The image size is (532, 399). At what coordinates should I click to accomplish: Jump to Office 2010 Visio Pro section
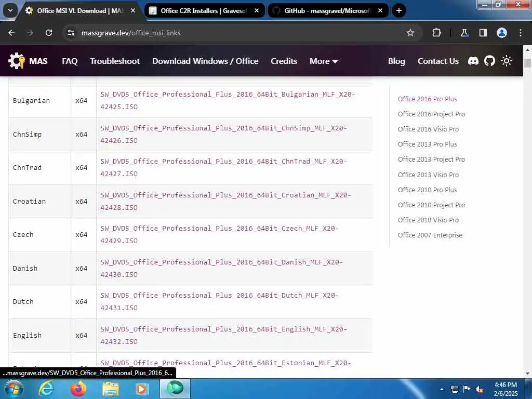coord(428,220)
